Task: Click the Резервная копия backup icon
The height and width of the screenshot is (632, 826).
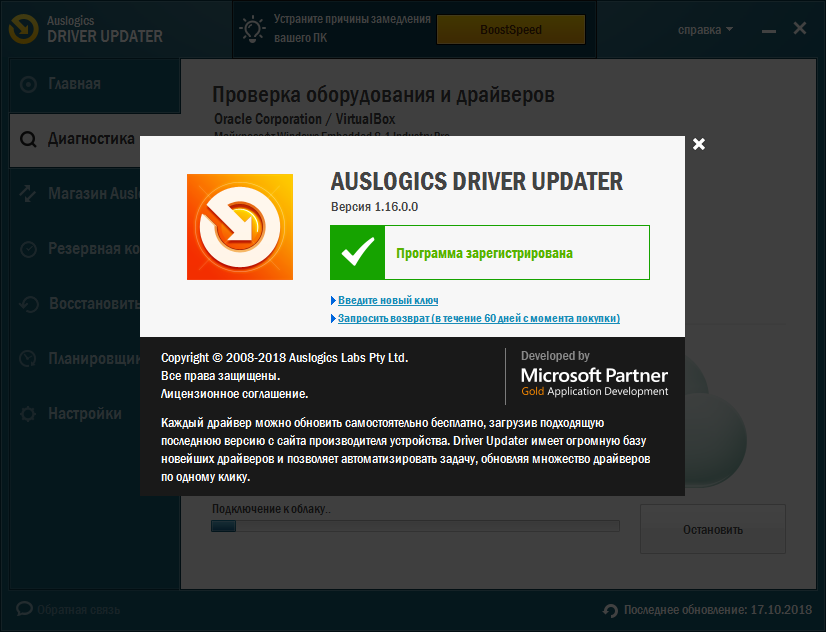Action: [x=27, y=249]
